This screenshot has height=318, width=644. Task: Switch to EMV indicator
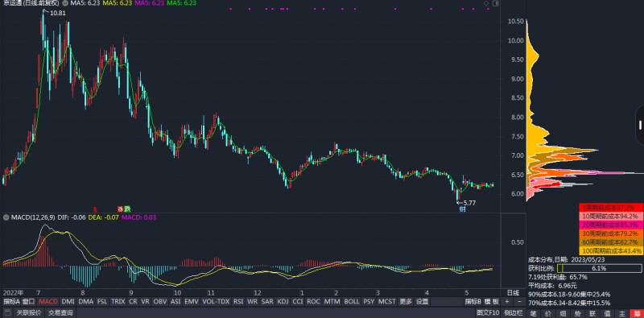point(192,302)
